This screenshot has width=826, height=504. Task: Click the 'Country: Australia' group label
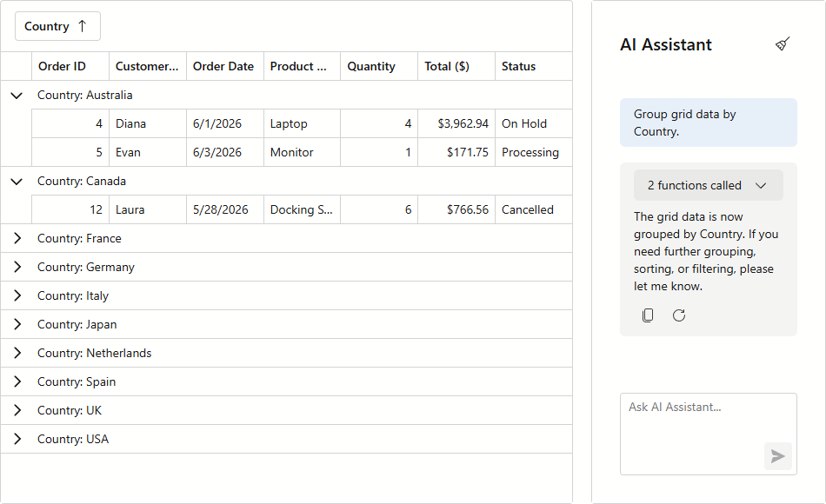tap(85, 96)
